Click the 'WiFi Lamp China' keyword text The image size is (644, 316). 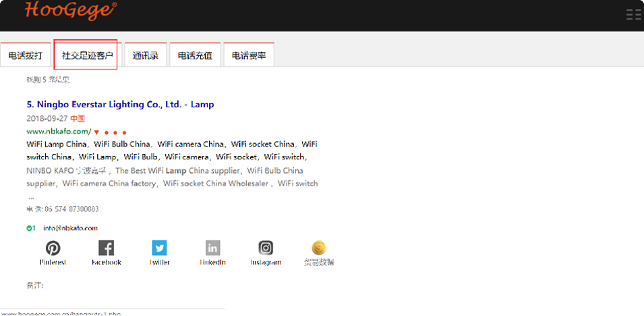pyautogui.click(x=57, y=144)
